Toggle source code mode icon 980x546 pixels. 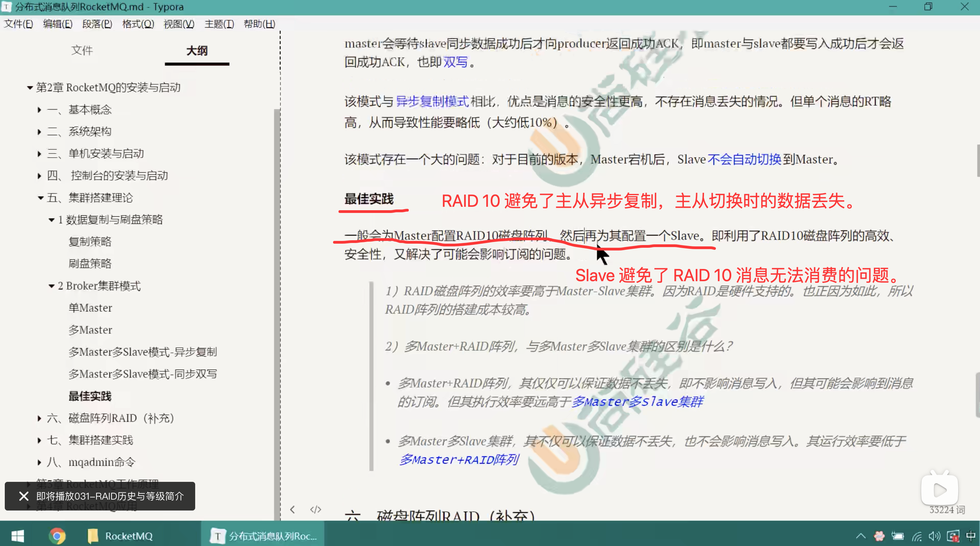point(315,509)
